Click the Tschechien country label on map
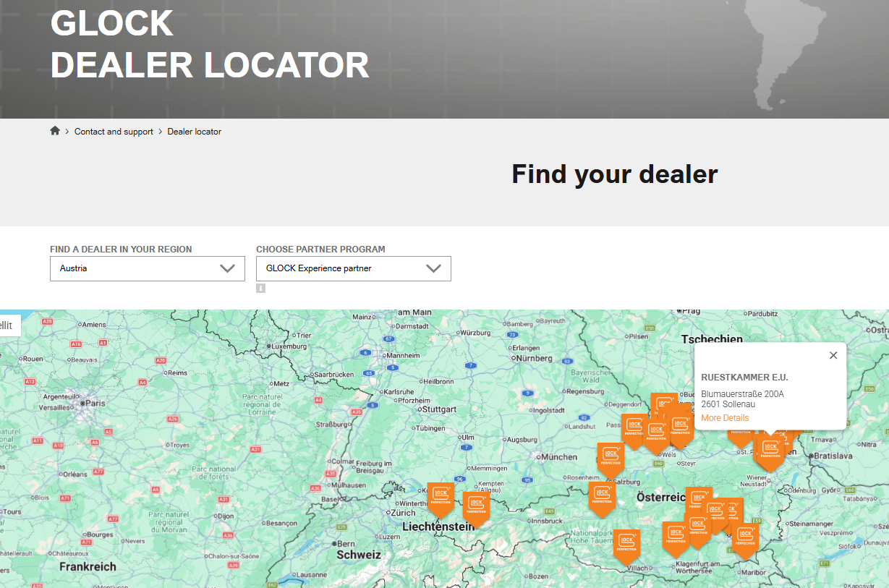The height and width of the screenshot is (588, 889). point(712,339)
